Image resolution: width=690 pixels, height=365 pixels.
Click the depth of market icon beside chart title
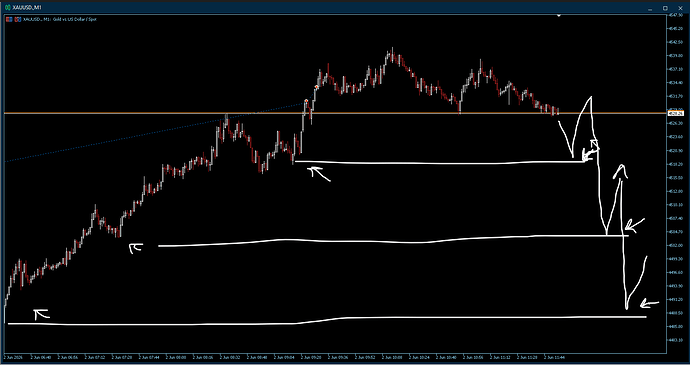(18, 19)
